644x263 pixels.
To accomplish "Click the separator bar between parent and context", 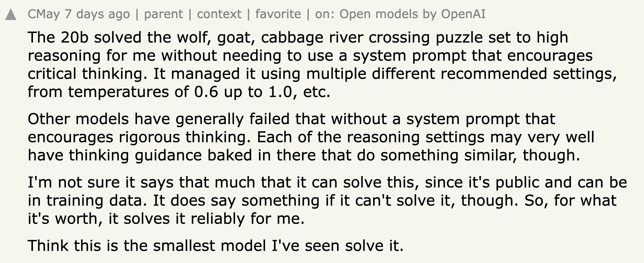I will [190, 14].
